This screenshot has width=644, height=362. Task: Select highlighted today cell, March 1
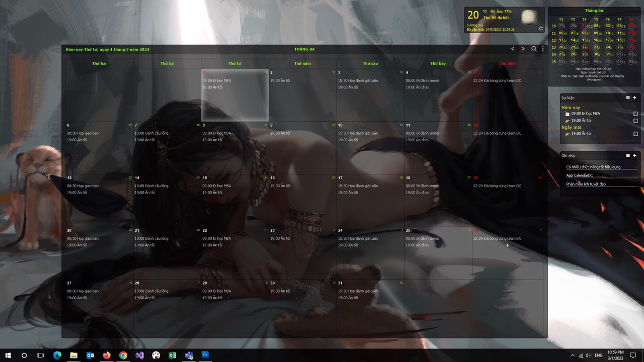click(235, 95)
